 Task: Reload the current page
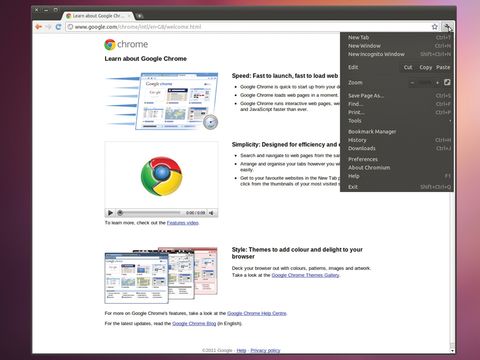pyautogui.click(x=58, y=27)
